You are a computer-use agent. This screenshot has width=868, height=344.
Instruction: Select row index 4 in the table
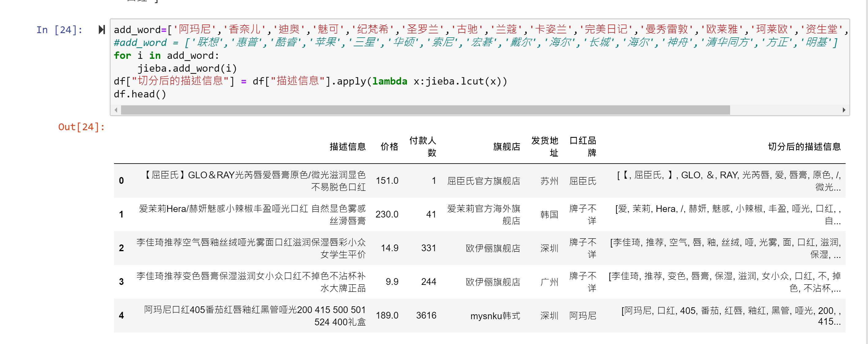click(121, 316)
